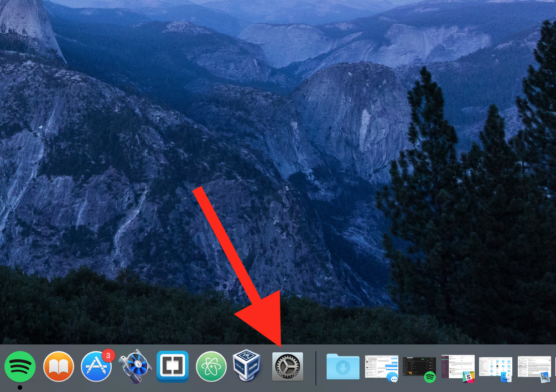This screenshot has height=392, width=556.
Task: Click the running indicator dot under Spotify
Action: 20,387
